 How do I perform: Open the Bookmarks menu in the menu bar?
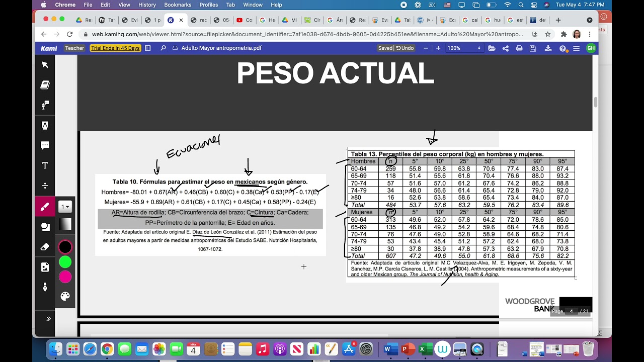(x=177, y=5)
